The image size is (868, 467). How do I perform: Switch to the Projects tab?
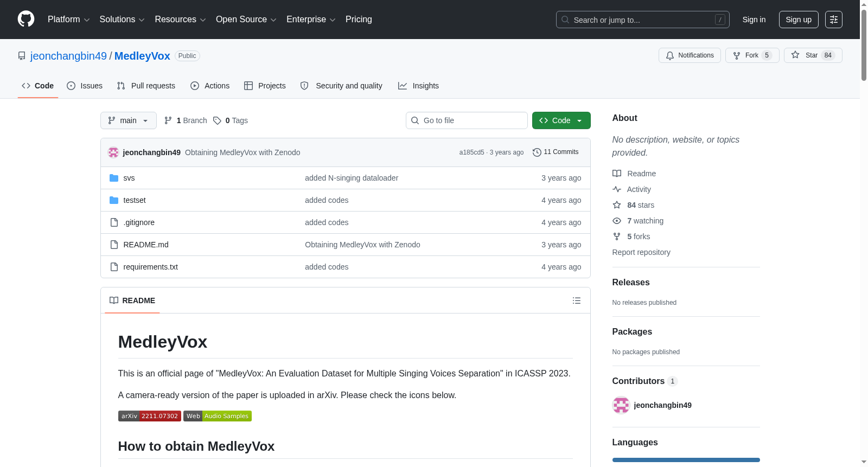(265, 86)
